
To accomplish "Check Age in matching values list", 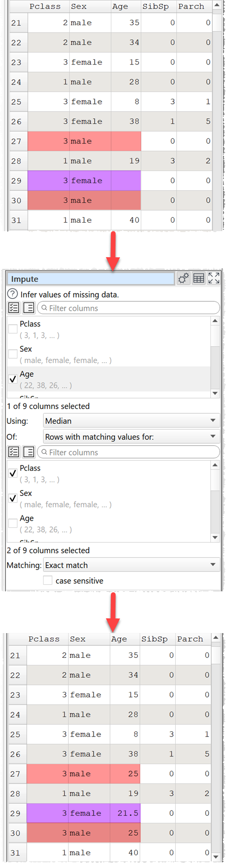I will [13, 523].
